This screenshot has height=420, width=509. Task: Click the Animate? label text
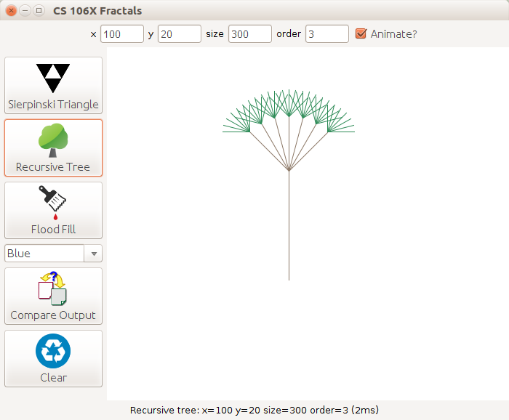tap(393, 33)
